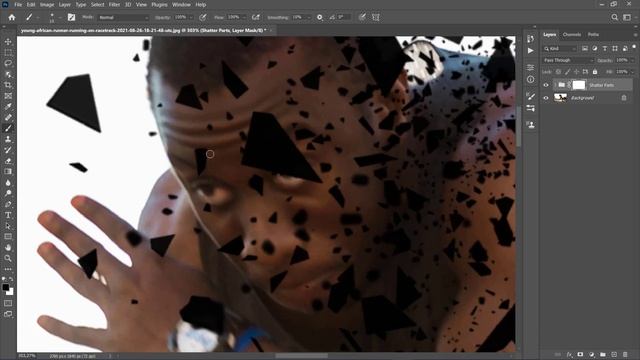This screenshot has height=360, width=640.
Task: Select the Object Selection tool
Action: (8, 74)
